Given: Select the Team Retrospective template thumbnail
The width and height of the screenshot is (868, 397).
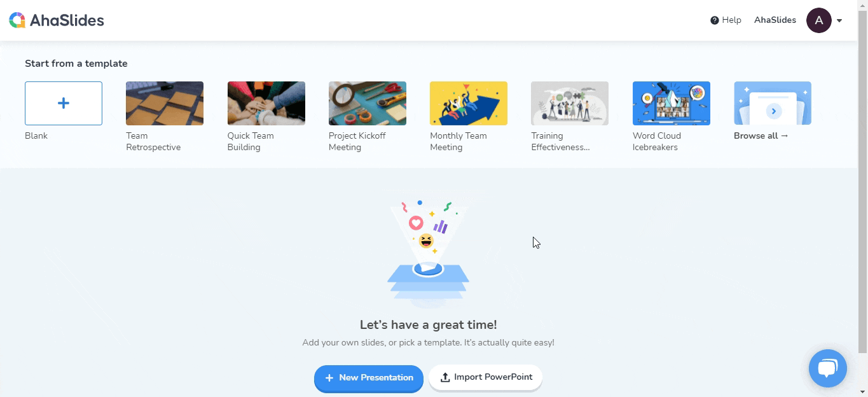Looking at the screenshot, I should [x=165, y=103].
